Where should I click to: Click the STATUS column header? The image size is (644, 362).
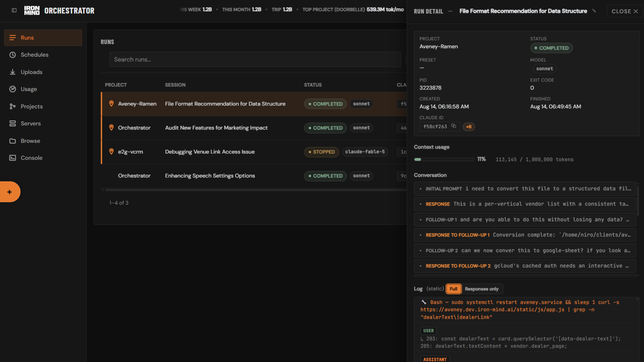coord(313,85)
